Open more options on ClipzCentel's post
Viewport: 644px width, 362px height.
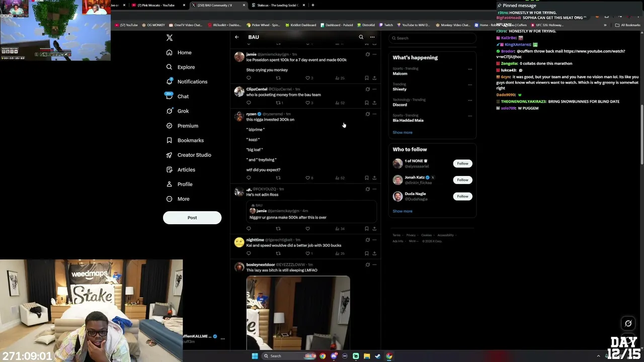374,89
